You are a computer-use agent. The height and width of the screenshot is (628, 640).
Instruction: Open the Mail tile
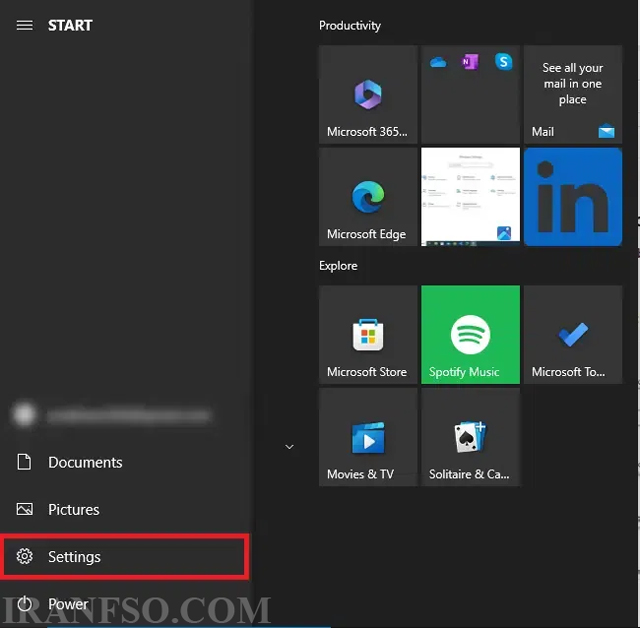click(x=573, y=94)
